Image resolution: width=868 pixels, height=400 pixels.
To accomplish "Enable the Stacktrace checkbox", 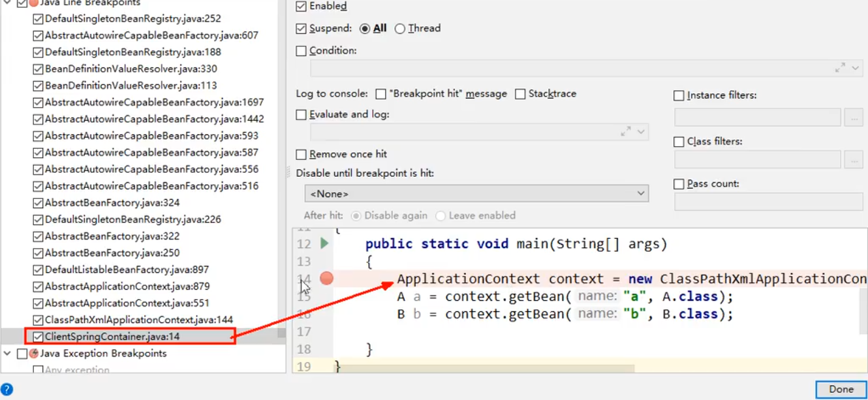I will pyautogui.click(x=520, y=94).
